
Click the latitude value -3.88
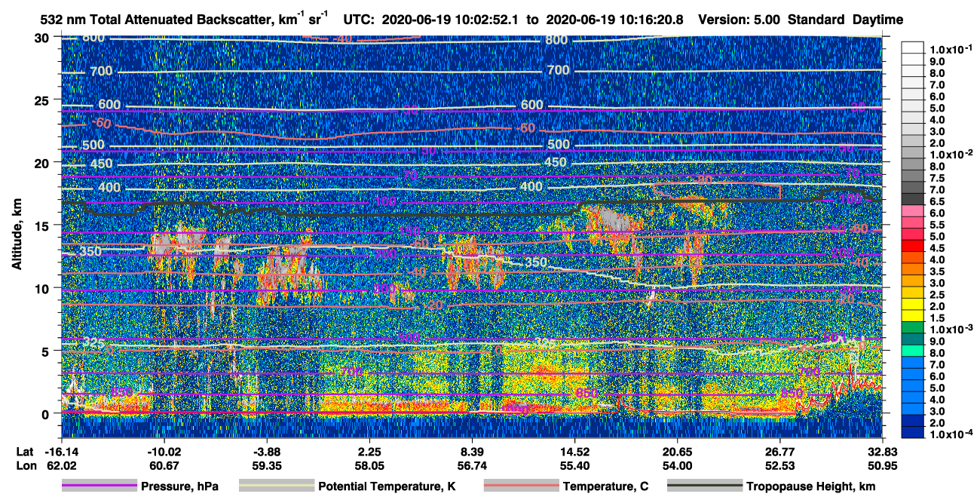[x=267, y=451]
